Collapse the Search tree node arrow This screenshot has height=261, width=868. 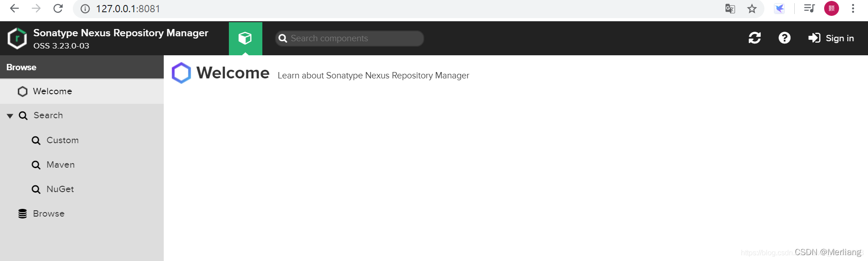click(10, 116)
